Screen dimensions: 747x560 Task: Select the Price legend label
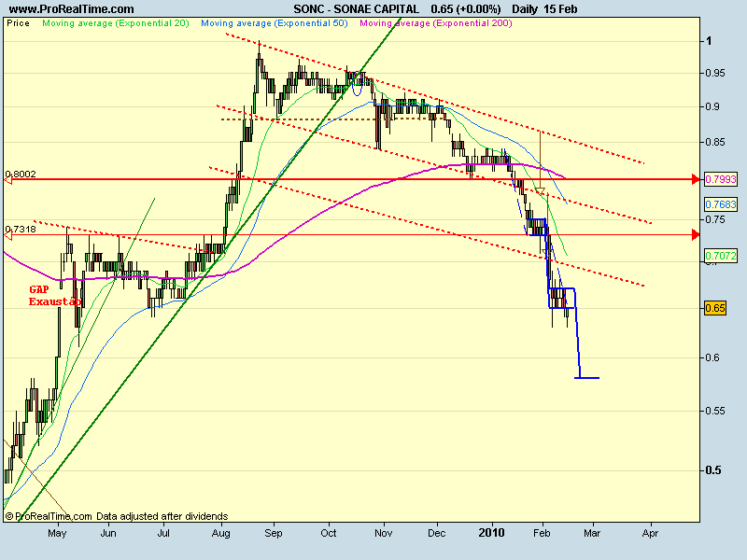pyautogui.click(x=18, y=23)
